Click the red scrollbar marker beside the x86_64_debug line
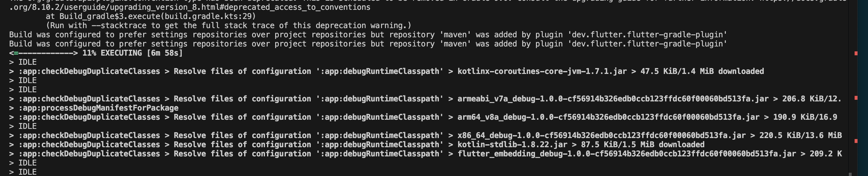 [x=856, y=141]
